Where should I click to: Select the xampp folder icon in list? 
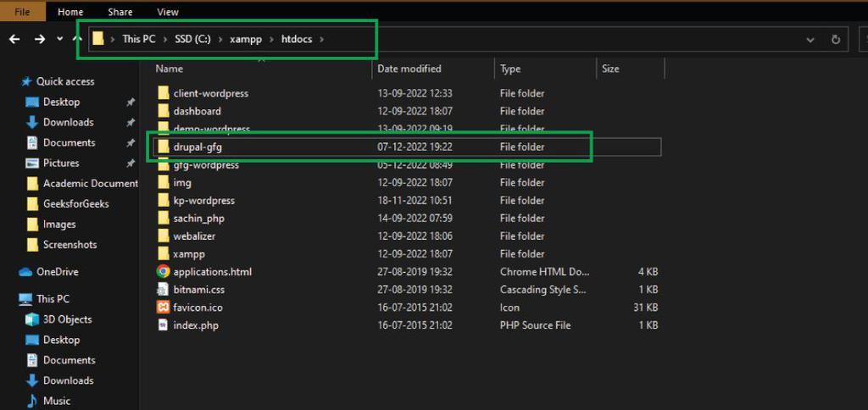[x=163, y=253]
